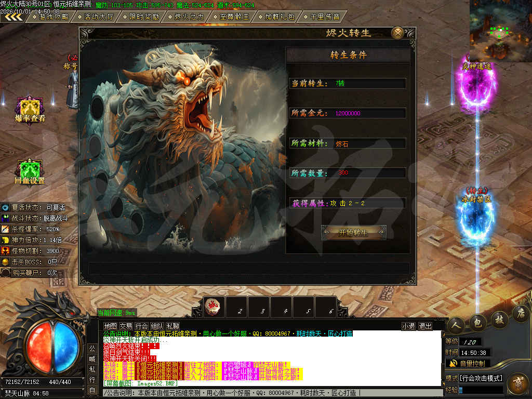Toggle the 公 public chat channel
Viewport: 532px width, 399px height.
(92, 349)
